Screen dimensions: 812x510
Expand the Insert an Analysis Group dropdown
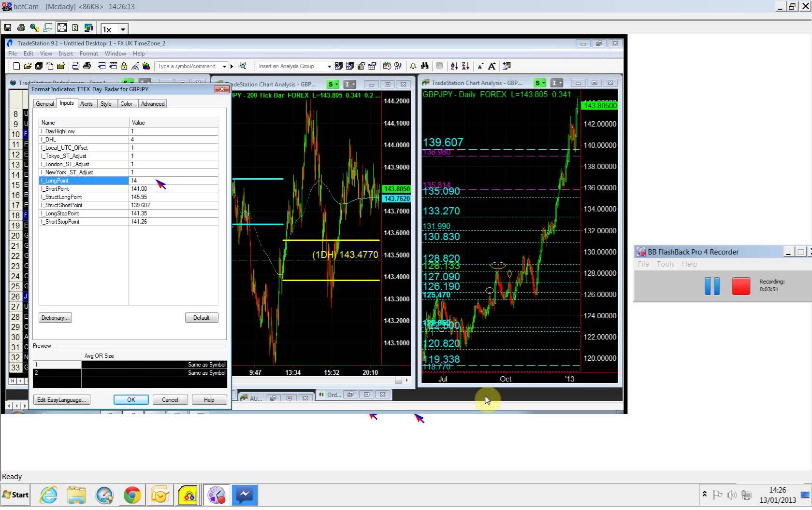click(x=329, y=66)
